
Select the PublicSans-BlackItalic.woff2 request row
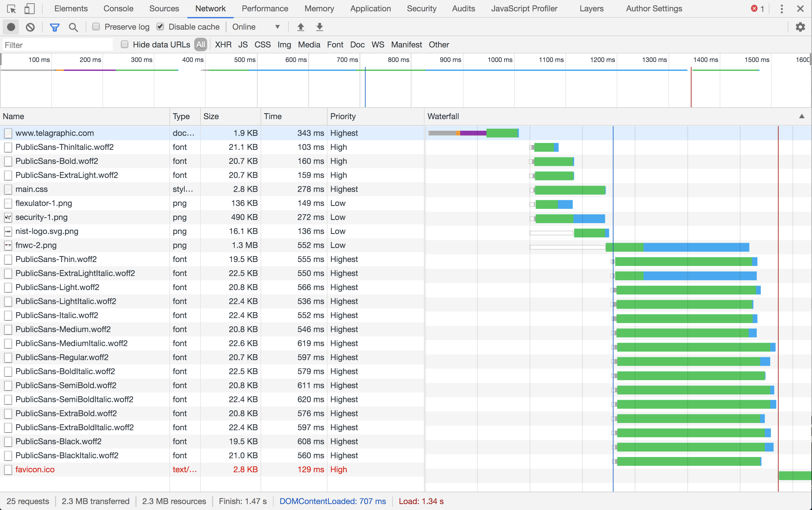(212, 456)
